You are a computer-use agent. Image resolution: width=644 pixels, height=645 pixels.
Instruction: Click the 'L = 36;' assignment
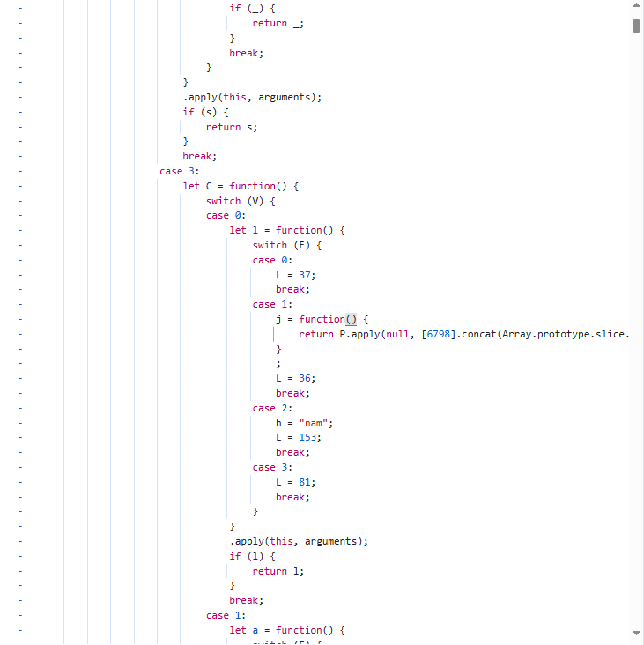click(x=295, y=378)
